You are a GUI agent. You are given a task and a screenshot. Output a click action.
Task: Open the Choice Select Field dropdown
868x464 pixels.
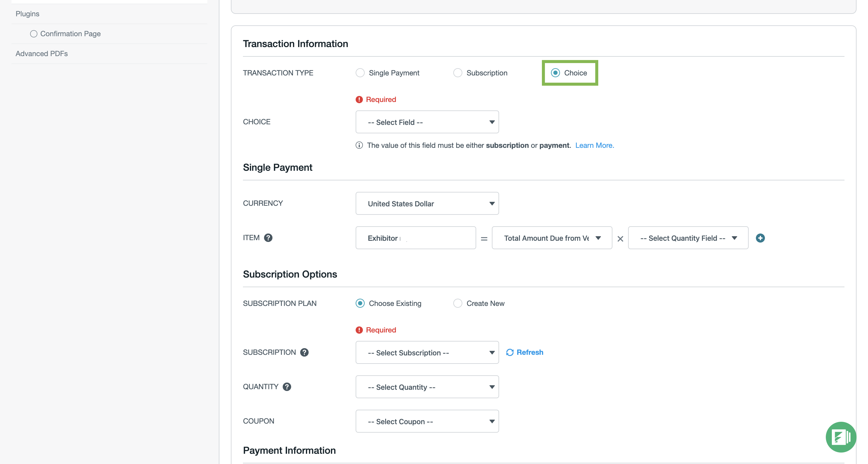pos(427,122)
